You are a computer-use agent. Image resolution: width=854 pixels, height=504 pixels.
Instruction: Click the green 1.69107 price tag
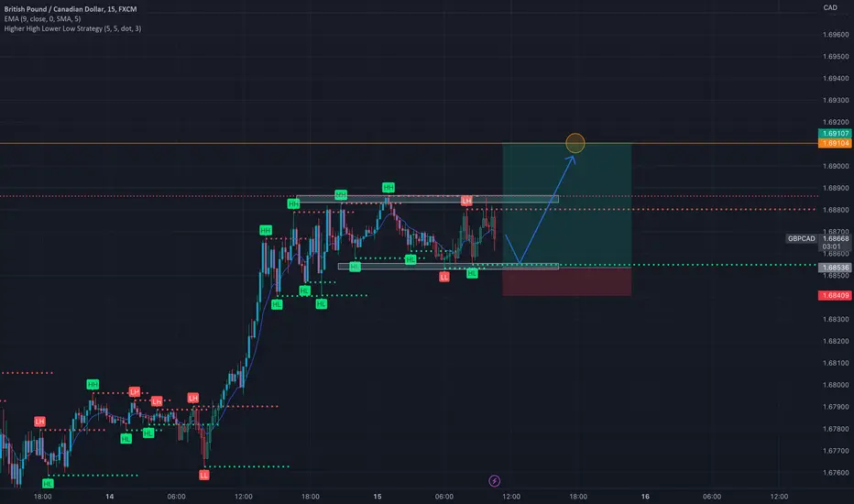(x=835, y=134)
